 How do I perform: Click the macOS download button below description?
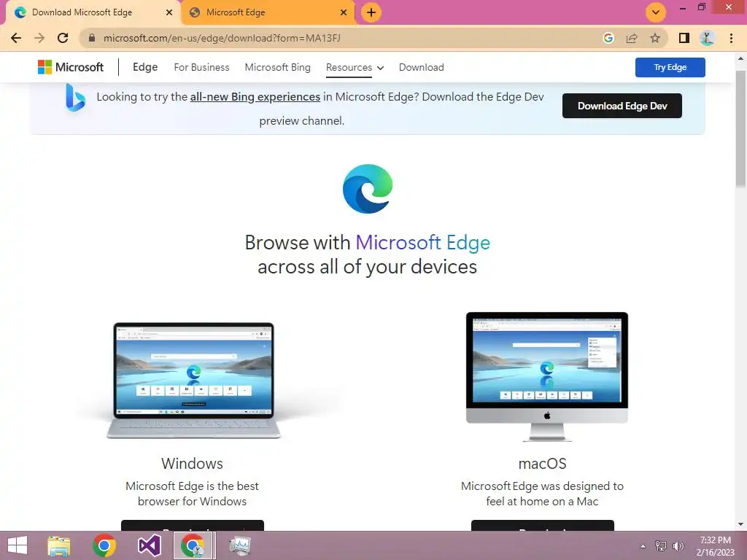tap(542, 525)
